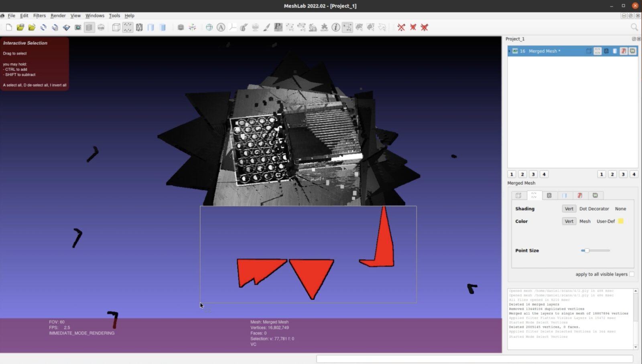642x364 pixels.
Task: Open the Render menu
Action: 58,16
